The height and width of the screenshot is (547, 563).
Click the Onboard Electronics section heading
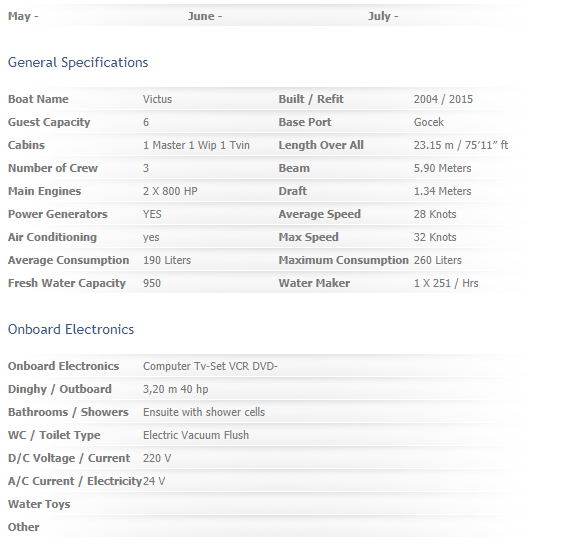tap(71, 329)
